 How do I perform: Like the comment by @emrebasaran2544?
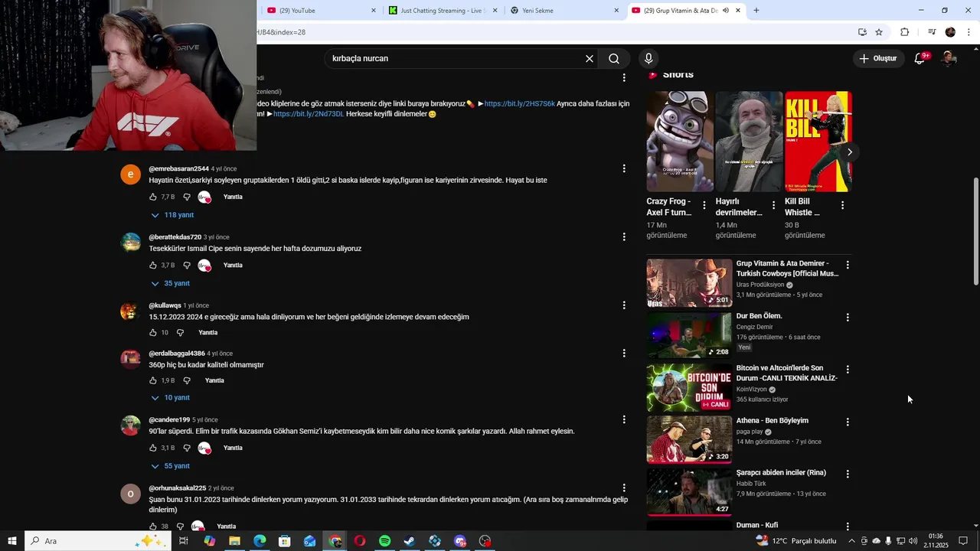coord(153,197)
